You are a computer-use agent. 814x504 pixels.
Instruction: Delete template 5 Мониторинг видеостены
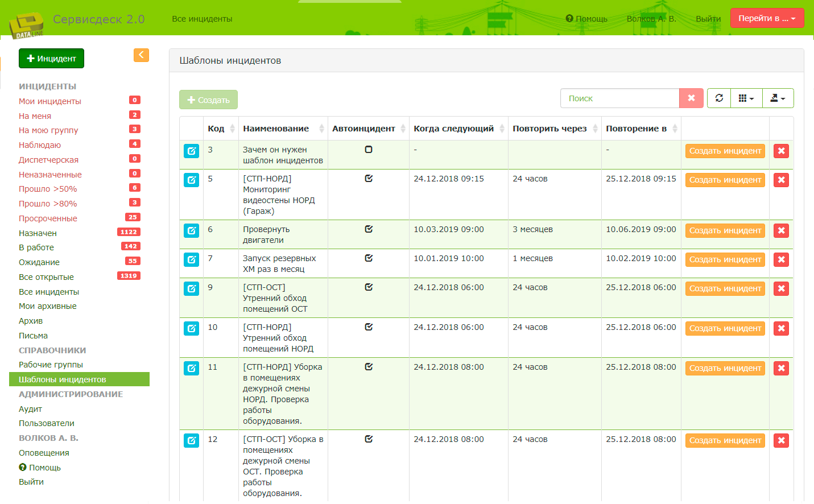[x=781, y=180]
